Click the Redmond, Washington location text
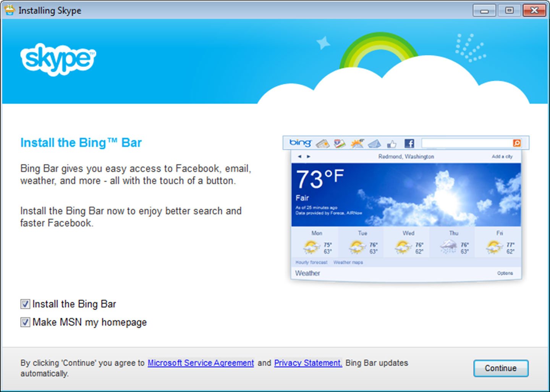550x392 pixels. (406, 156)
